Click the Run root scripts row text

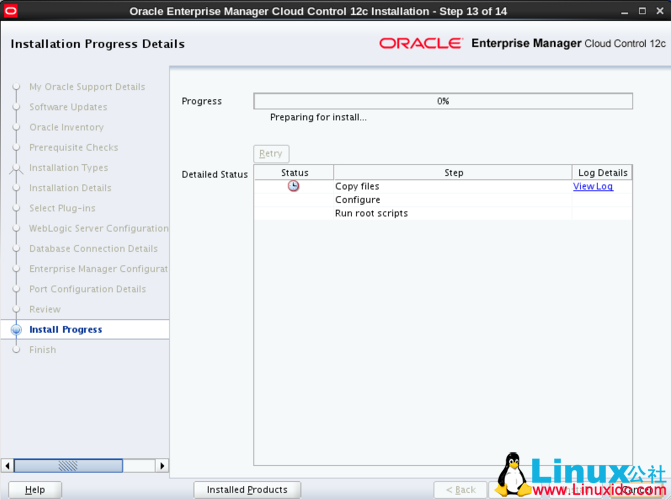371,213
